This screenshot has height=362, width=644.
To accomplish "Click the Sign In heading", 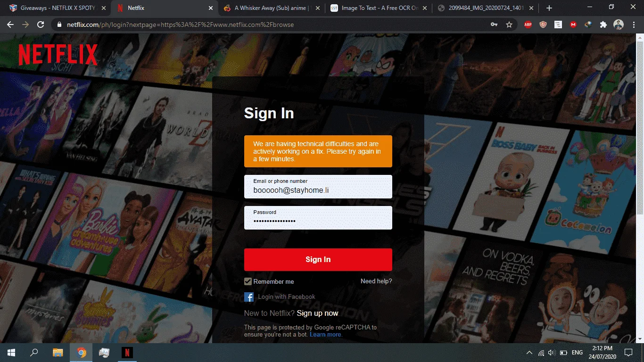I will tap(269, 113).
